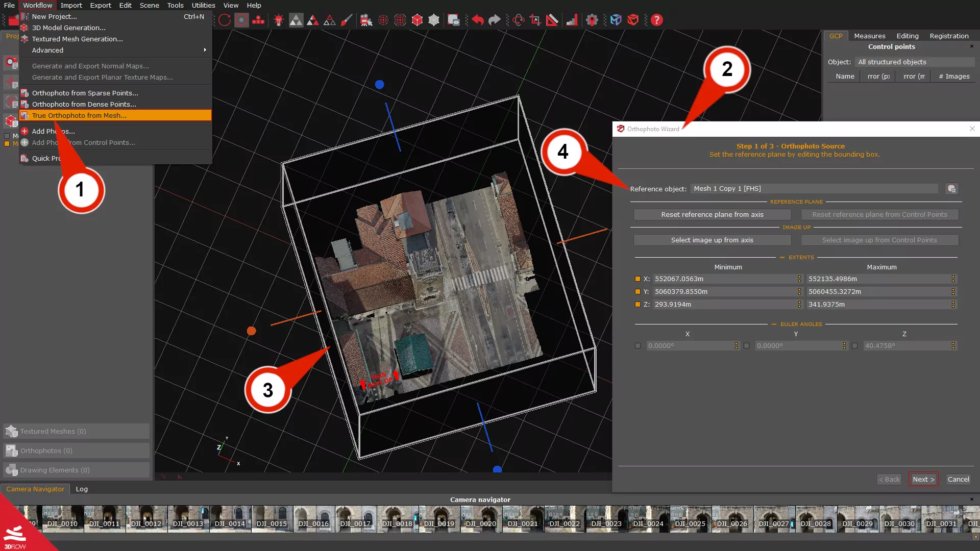Expand the Drawing Elements (0) section
Screen dimensions: 980x551
click(77, 470)
